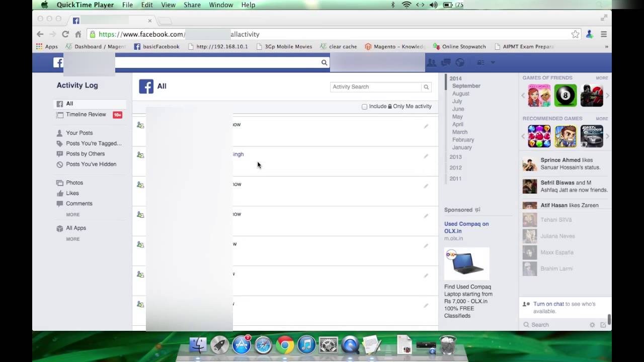Open the Jetpack Joyride recommended game icon
The image size is (644, 362).
pos(566,136)
